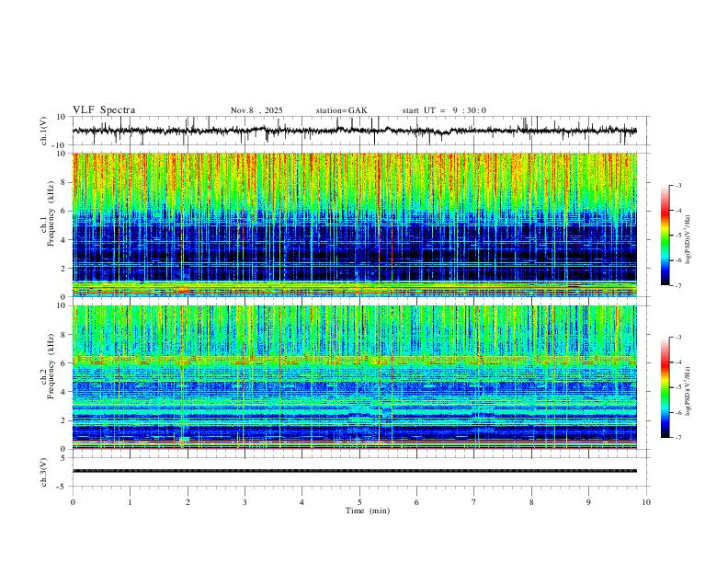The width and height of the screenshot is (728, 563).
Task: Click the 'start UT = 9 :30: 0' label
Action: point(444,110)
